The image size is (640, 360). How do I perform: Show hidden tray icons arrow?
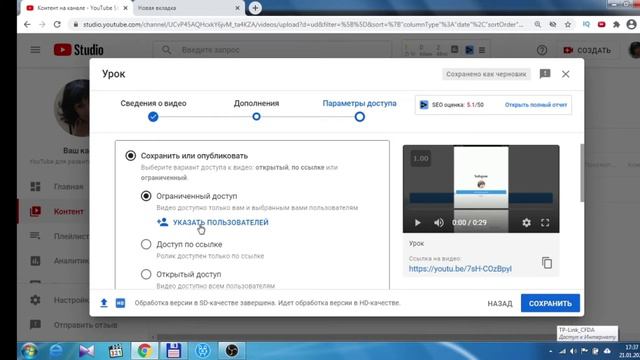pyautogui.click(x=551, y=351)
